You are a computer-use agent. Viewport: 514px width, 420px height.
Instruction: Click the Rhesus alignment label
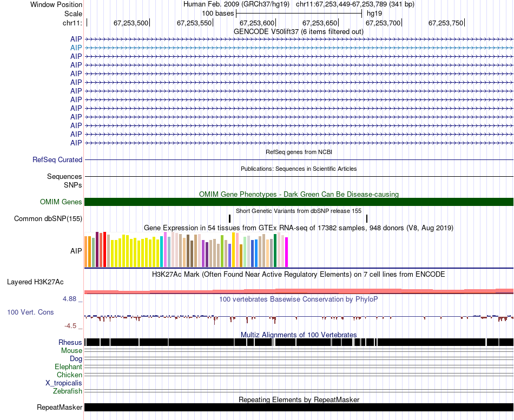pyautogui.click(x=70, y=342)
